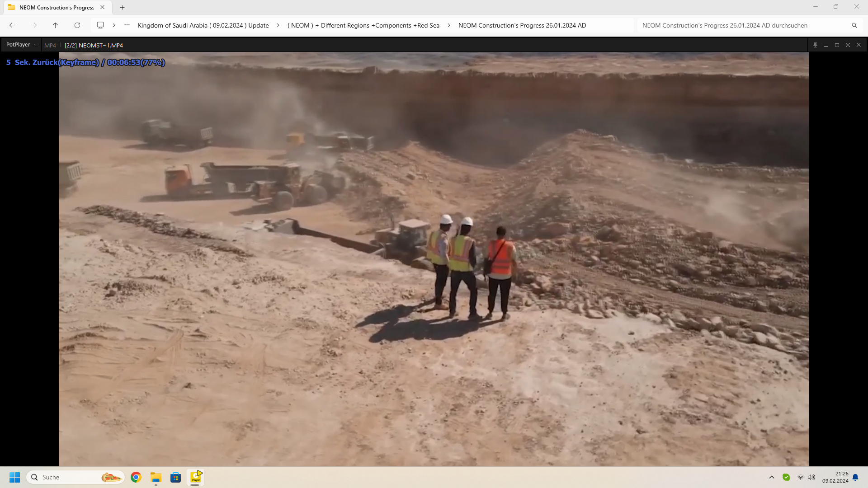
Task: Maximize the PotPlayer window
Action: (x=837, y=45)
